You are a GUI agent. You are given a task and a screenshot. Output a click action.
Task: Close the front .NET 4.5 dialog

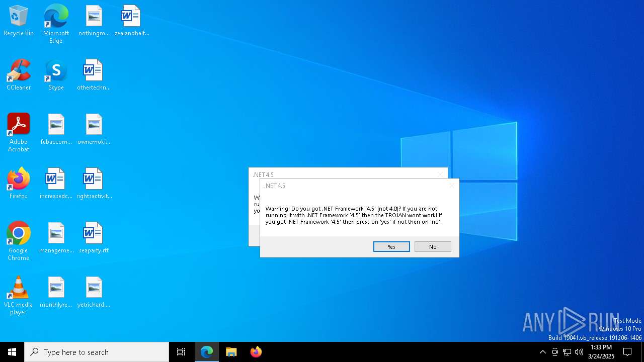[x=451, y=186]
